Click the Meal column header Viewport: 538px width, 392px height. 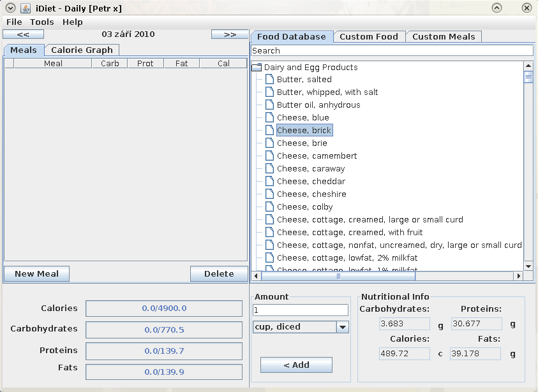tap(53, 63)
